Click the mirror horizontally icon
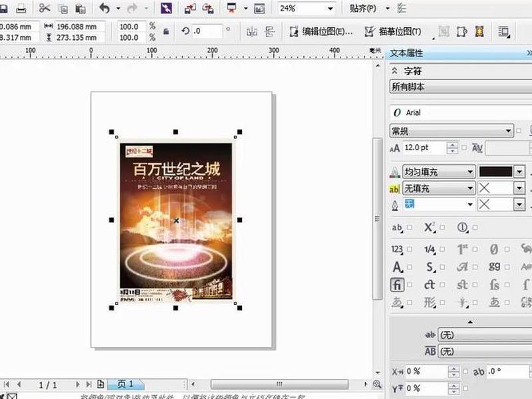The width and height of the screenshot is (532, 399). point(252,32)
